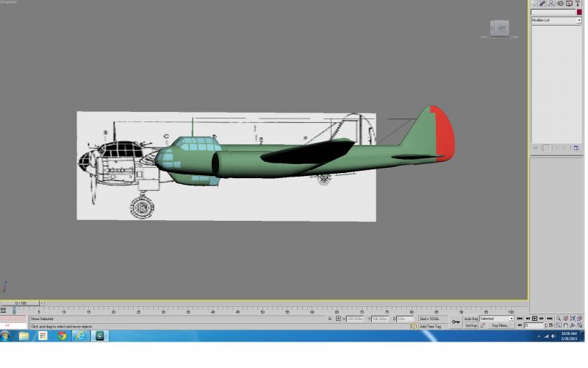
Task: Click the pink MAXScript listener field
Action: point(14,319)
